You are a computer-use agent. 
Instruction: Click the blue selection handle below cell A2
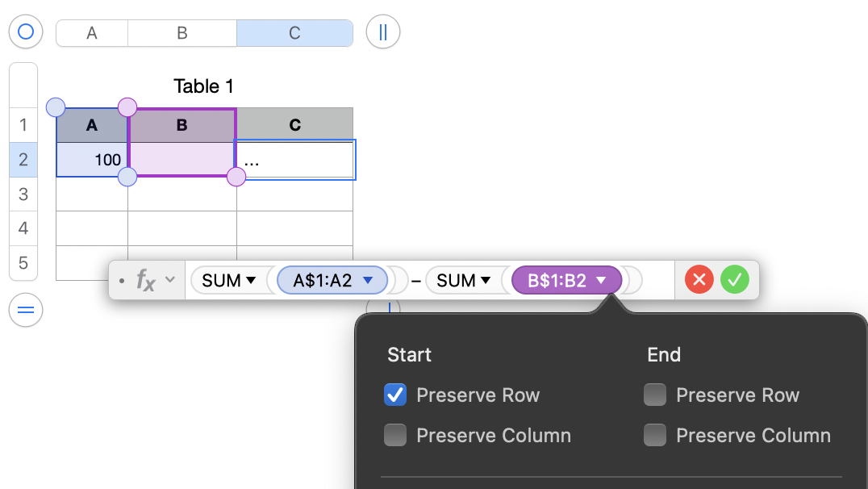(x=127, y=177)
